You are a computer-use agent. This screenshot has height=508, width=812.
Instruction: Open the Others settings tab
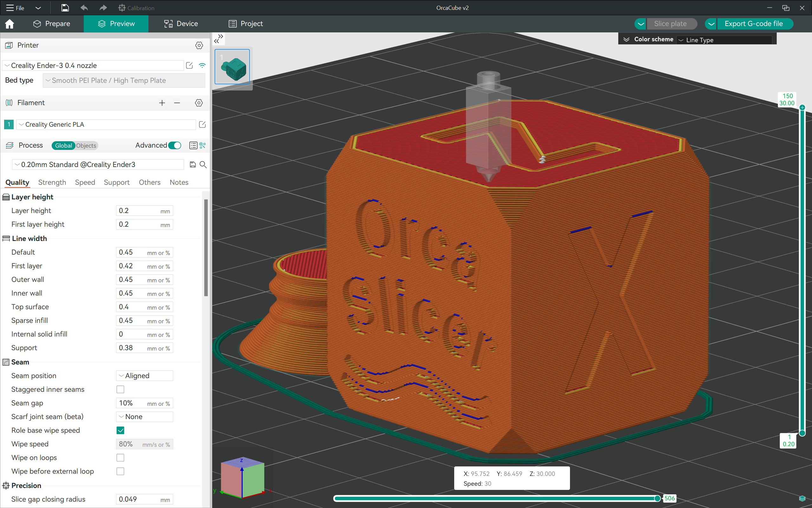[x=150, y=183]
